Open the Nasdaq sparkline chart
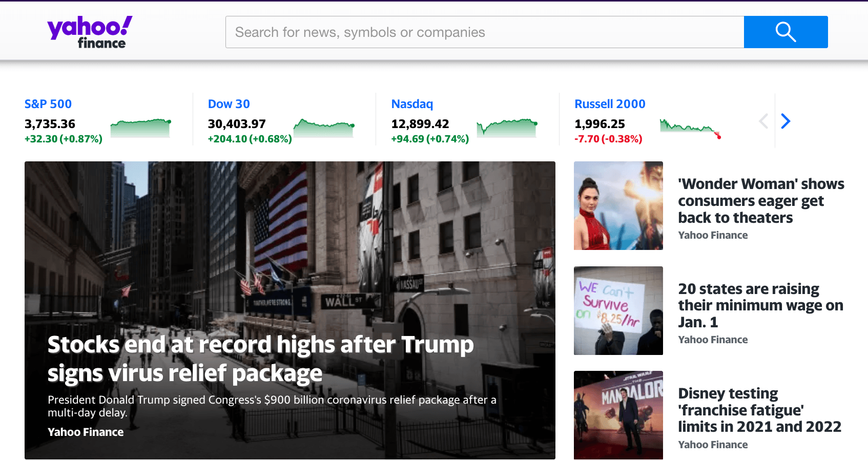The height and width of the screenshot is (461, 868). [x=507, y=128]
